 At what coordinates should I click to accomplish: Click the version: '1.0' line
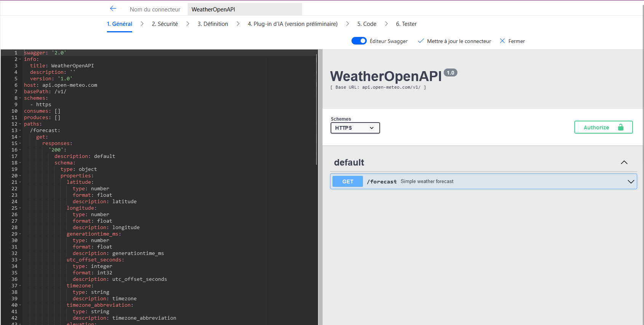pyautogui.click(x=51, y=79)
